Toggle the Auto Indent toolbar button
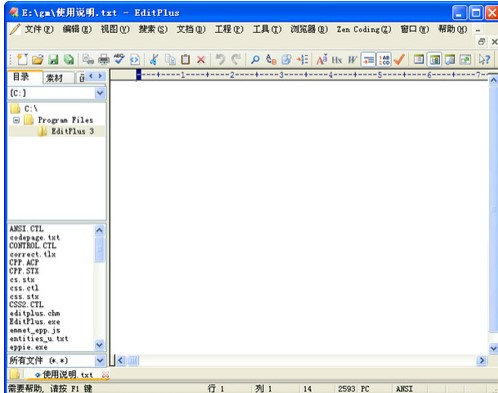This screenshot has height=393, width=498. click(368, 60)
